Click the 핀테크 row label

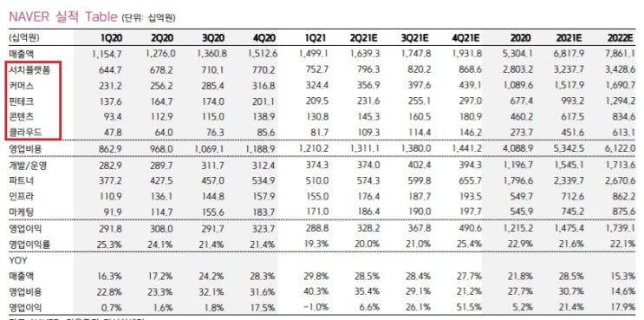click(22, 101)
